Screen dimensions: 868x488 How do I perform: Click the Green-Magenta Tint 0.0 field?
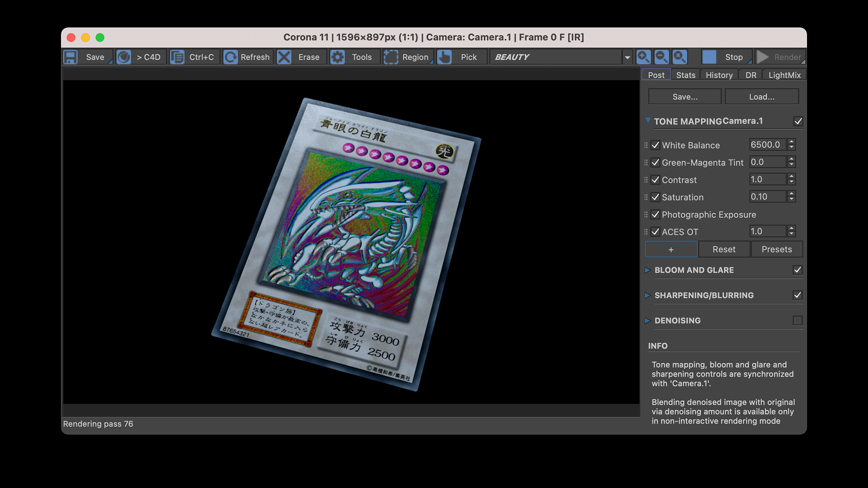768,162
